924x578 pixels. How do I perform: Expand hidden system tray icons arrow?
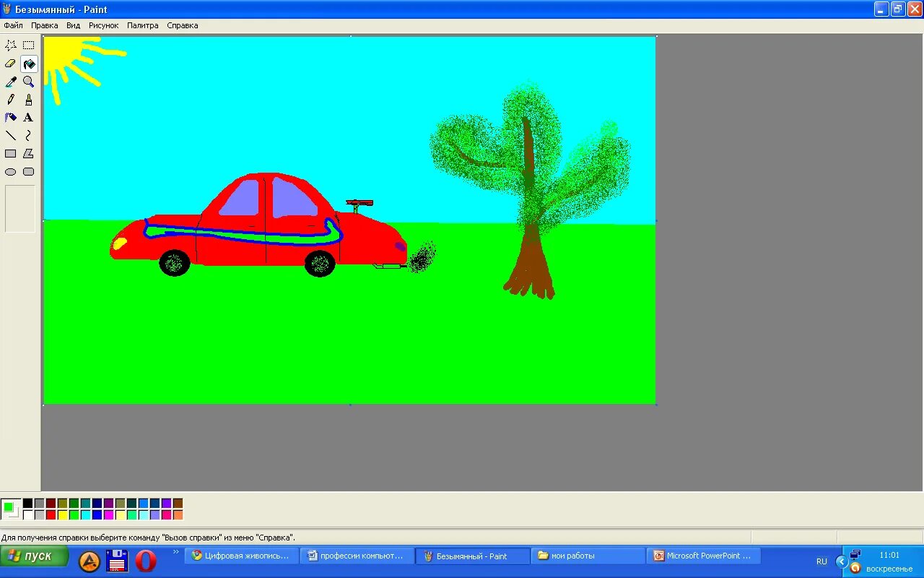coord(841,561)
